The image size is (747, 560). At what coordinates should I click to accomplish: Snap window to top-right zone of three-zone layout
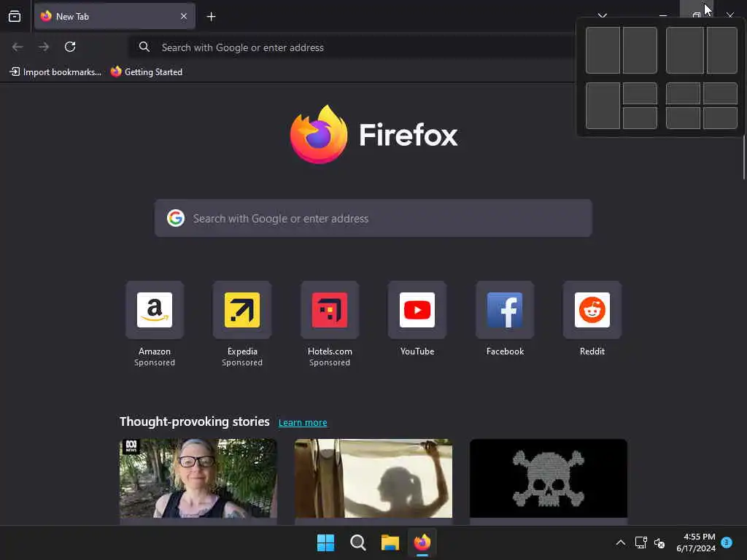(x=640, y=93)
